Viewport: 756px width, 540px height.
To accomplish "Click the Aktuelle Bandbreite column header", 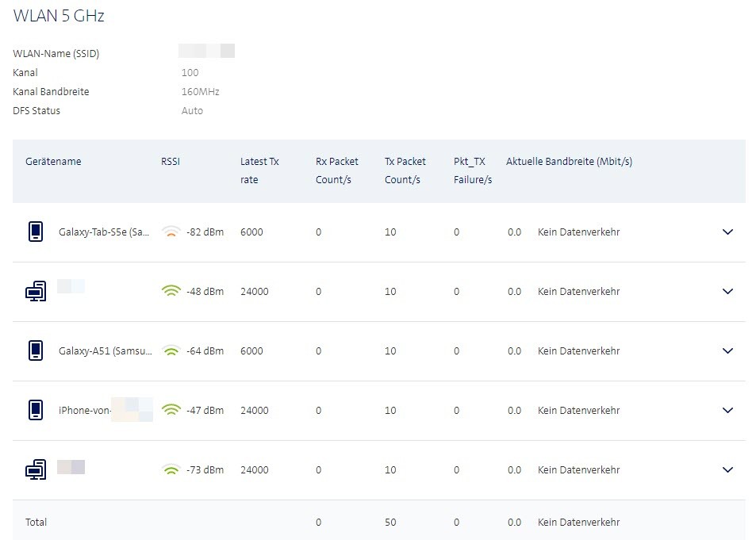I will tap(569, 162).
